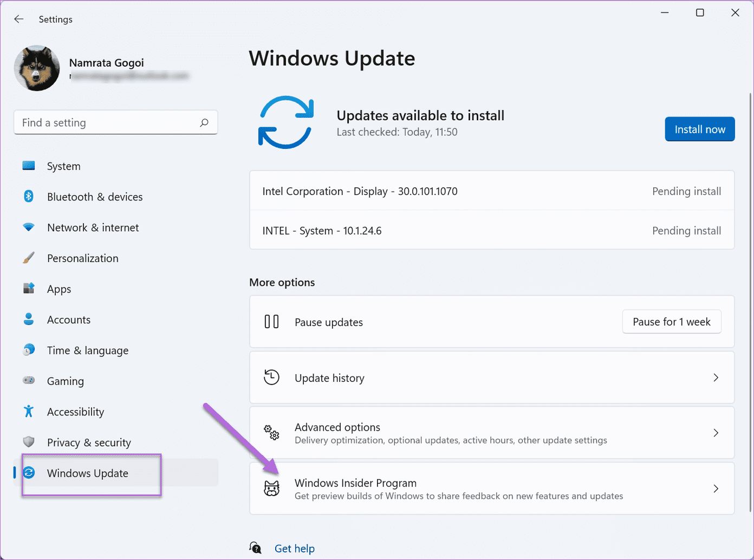Click Install now button
The width and height of the screenshot is (754, 560).
(700, 129)
